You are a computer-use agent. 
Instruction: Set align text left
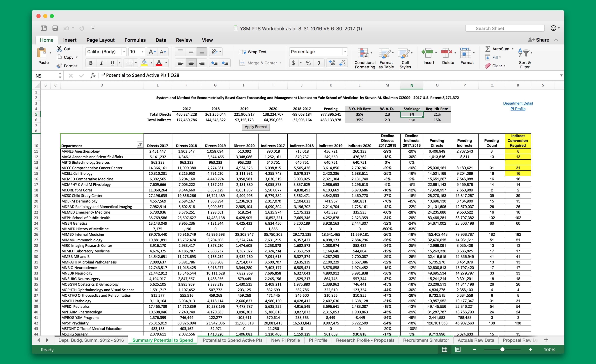pyautogui.click(x=180, y=63)
